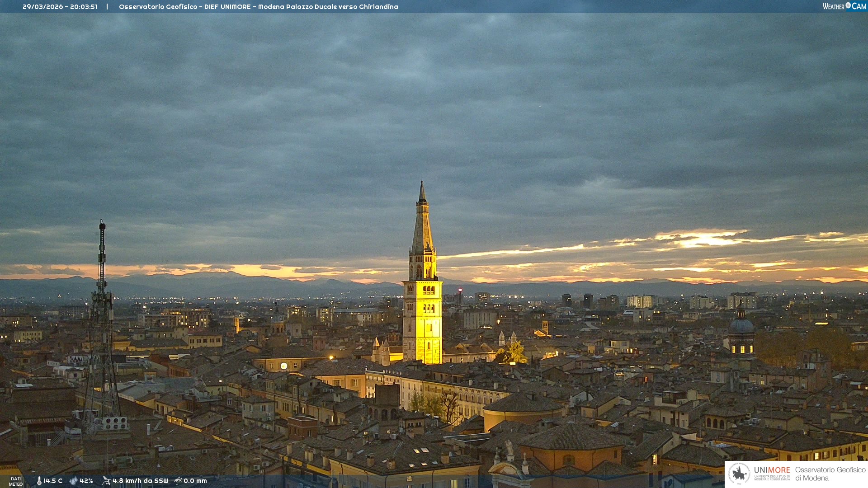The height and width of the screenshot is (488, 868).
Task: Click the 14.5 C temperature reading
Action: point(53,481)
